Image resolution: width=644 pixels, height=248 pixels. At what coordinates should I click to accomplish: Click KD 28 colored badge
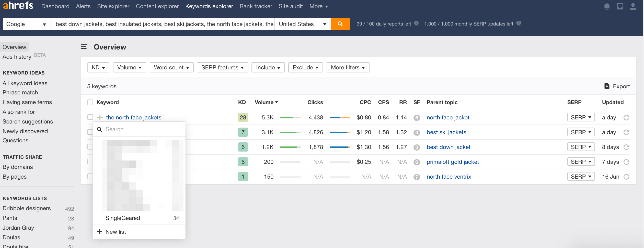click(243, 117)
